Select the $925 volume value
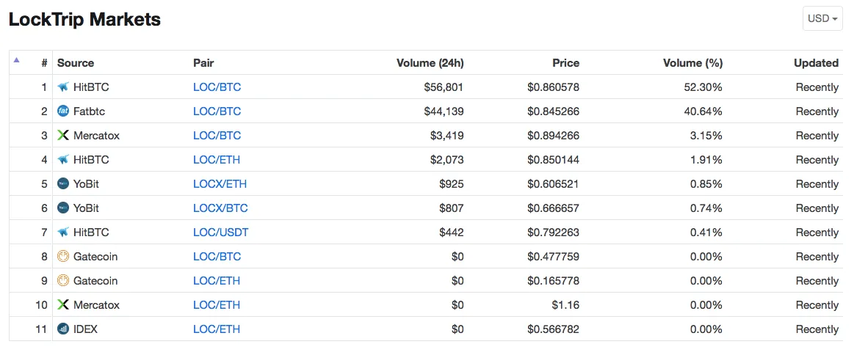 tap(452, 184)
